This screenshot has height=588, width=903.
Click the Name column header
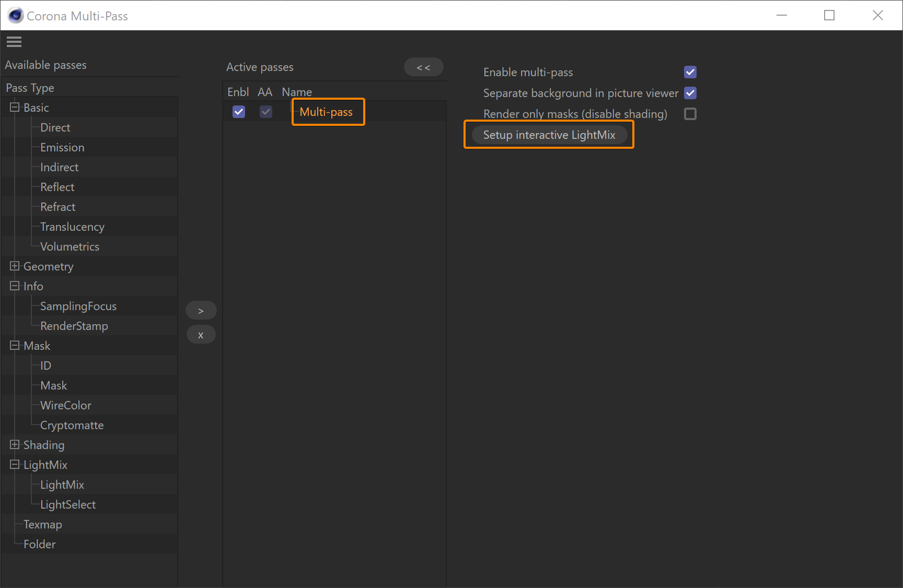click(297, 92)
